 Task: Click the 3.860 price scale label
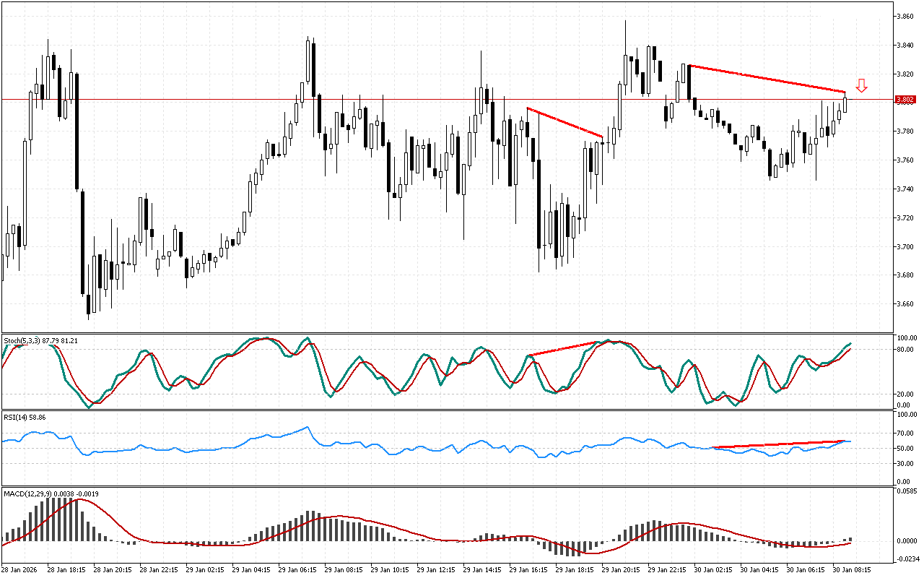pyautogui.click(x=905, y=16)
